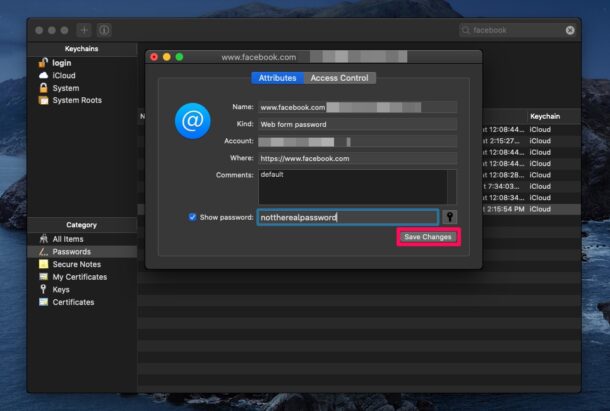
Task: Select the row dated 7:34:03
Action: (531, 186)
